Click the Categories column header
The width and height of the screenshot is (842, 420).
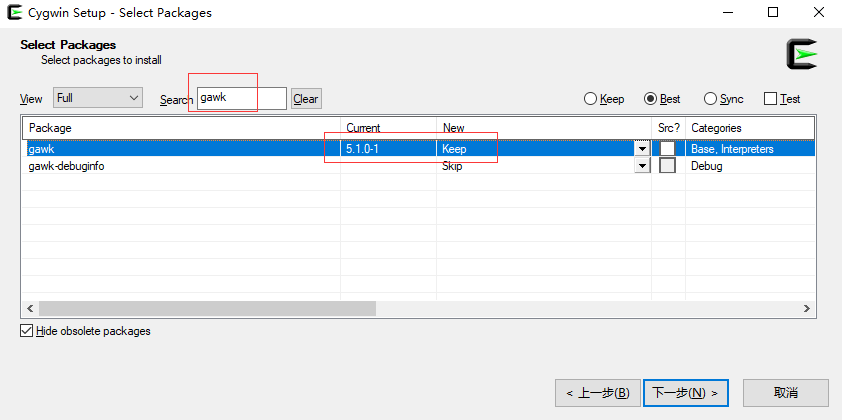click(750, 128)
